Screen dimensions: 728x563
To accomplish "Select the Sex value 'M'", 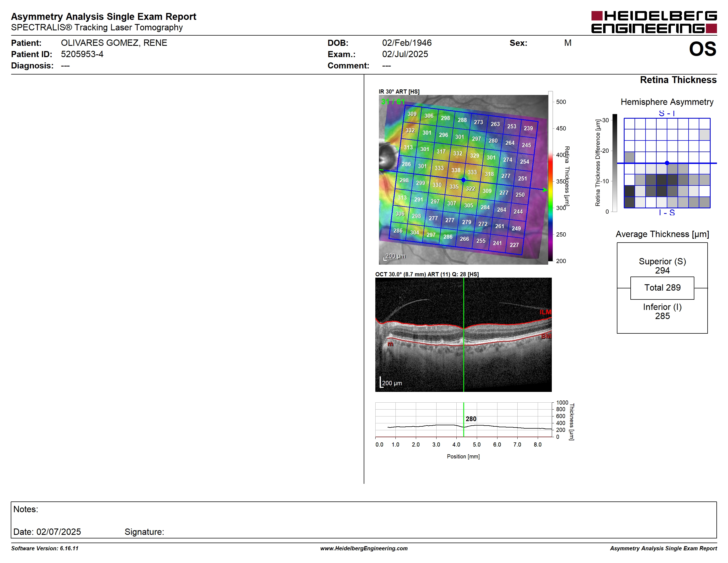I will [568, 43].
